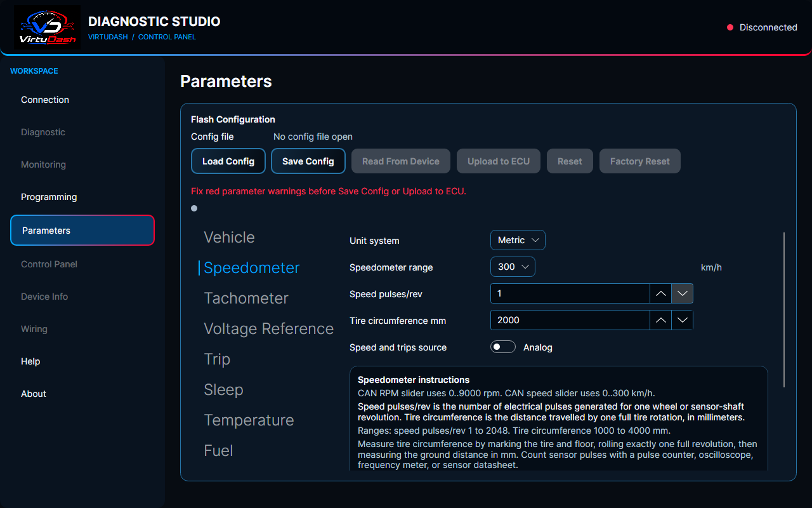812x508 pixels.
Task: Click the VirtuDash logo
Action: (47, 27)
